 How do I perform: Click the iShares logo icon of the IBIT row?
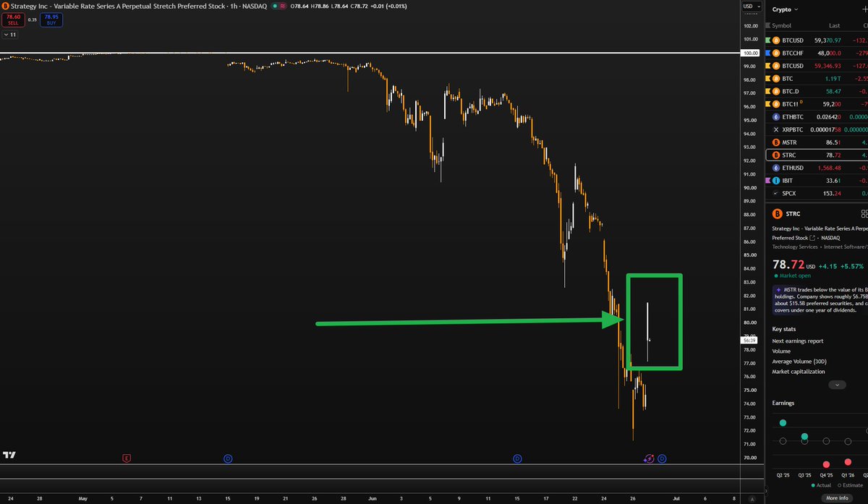click(776, 181)
